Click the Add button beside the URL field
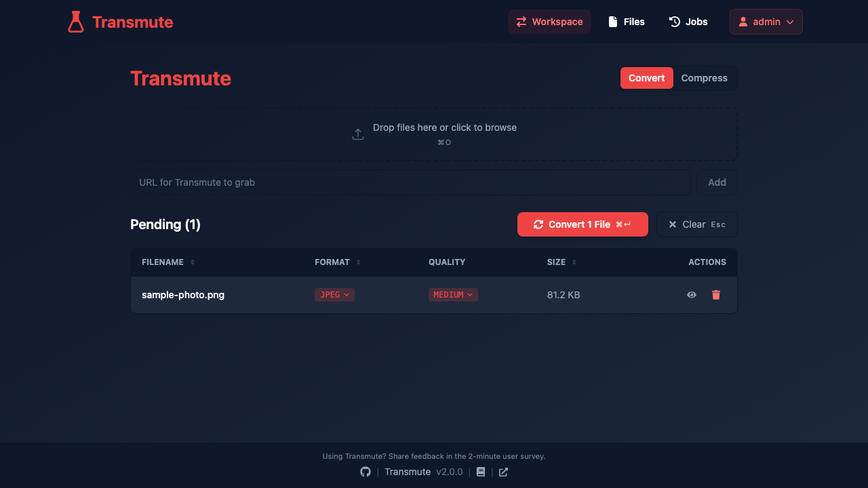Viewport: 868px width, 488px height. coord(717,182)
